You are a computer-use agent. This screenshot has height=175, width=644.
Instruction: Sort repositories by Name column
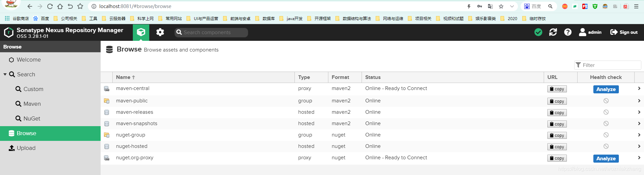[x=204, y=77]
